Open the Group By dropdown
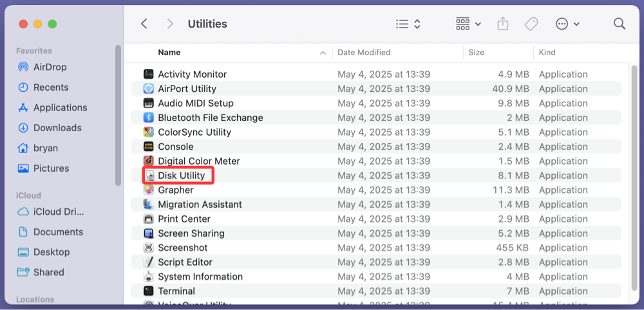The image size is (644, 310). click(469, 24)
